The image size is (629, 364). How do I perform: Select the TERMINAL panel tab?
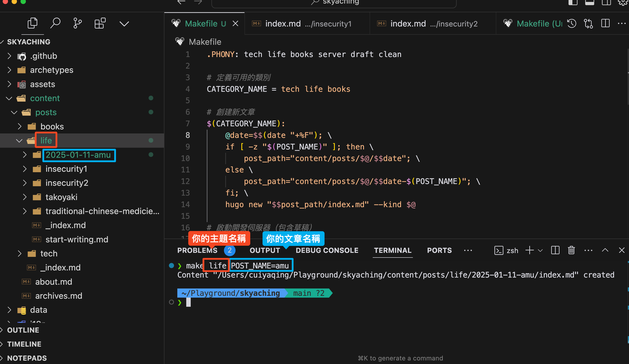pyautogui.click(x=393, y=250)
